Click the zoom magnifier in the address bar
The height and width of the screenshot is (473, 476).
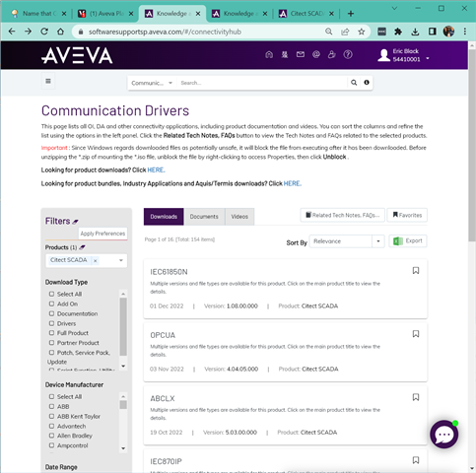coord(328,32)
